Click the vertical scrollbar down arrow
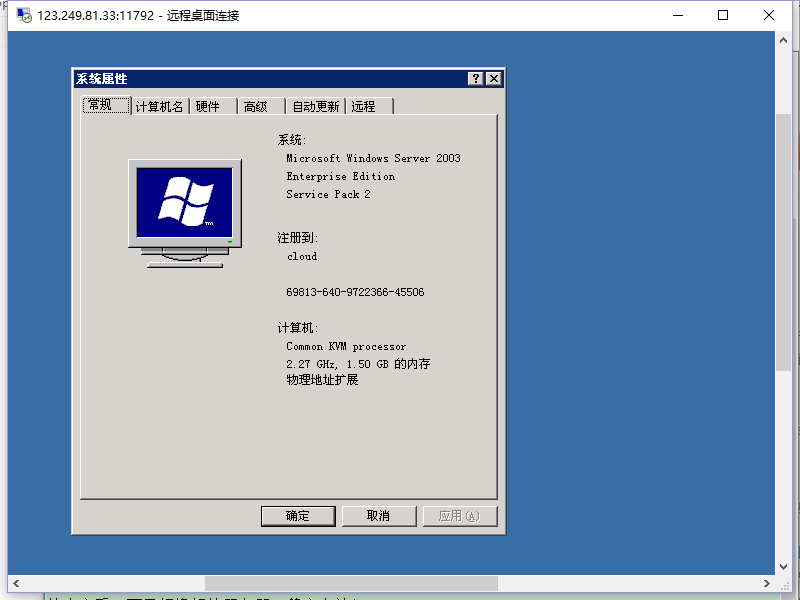This screenshot has width=800, height=600. click(x=784, y=566)
